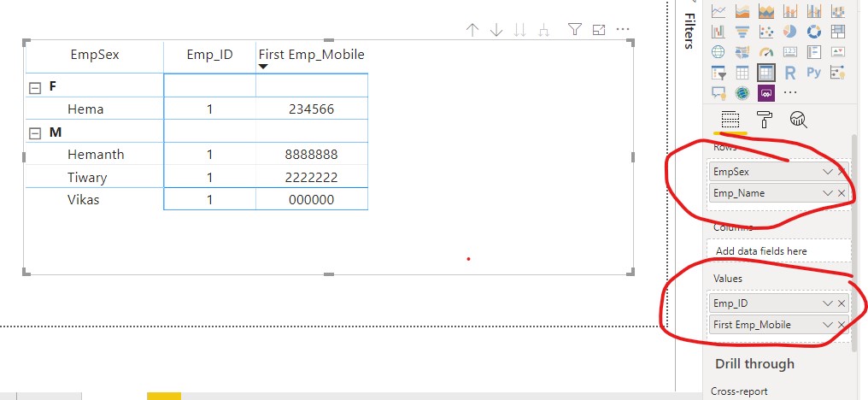Viewport: 868px width, 400px height.
Task: Click the Drill up arrow on matrix
Action: (x=472, y=30)
